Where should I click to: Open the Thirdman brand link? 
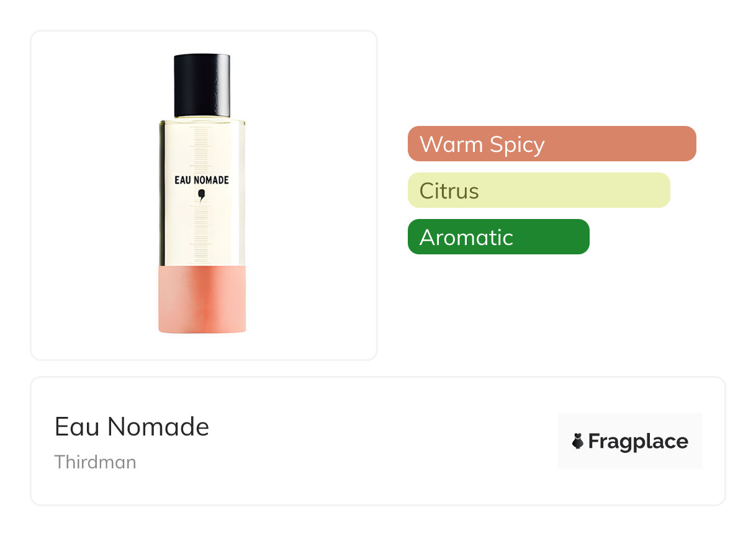[x=95, y=462]
